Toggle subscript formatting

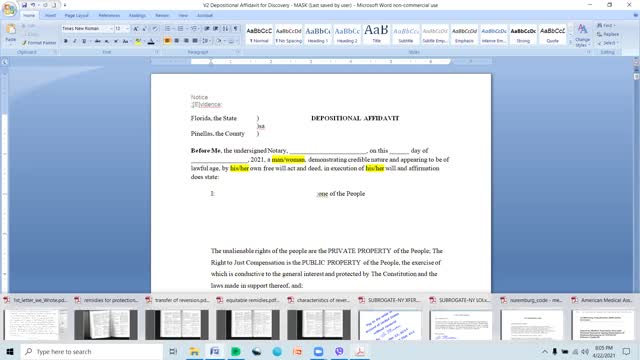pos(107,41)
